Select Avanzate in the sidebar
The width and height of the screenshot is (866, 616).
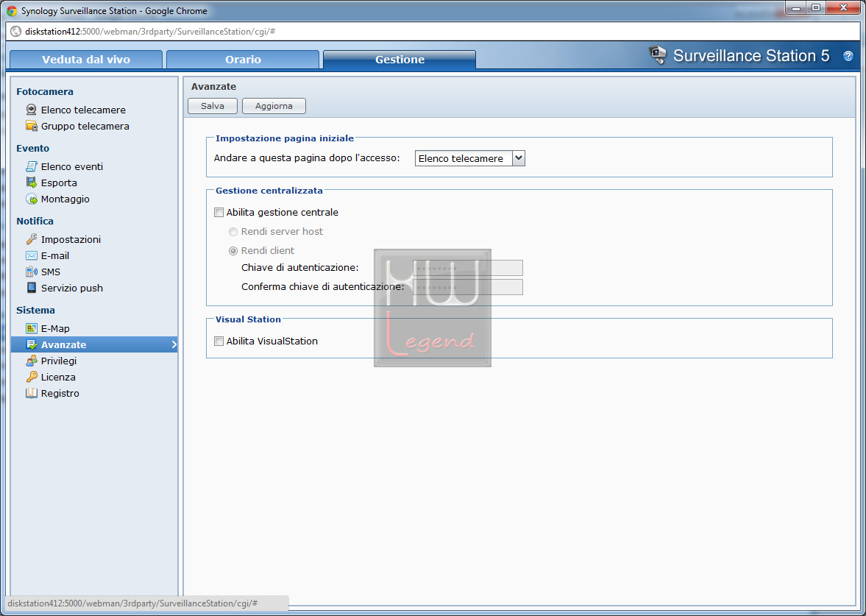(x=94, y=344)
